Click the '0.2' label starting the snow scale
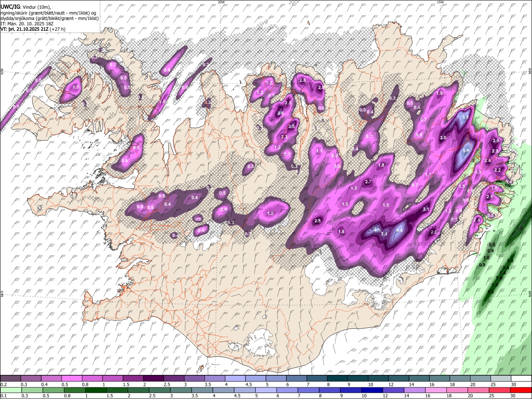Viewport: 532px width, 399px height. click(x=3, y=385)
